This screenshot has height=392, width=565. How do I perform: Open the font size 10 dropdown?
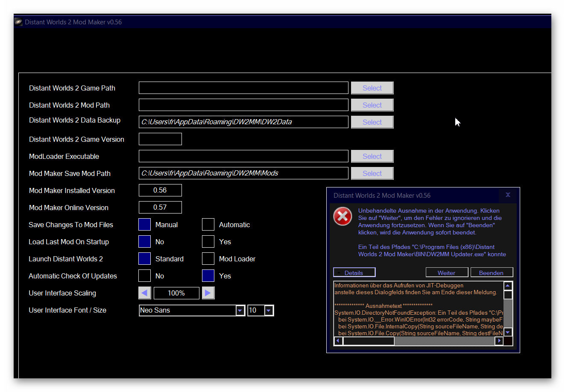(x=269, y=310)
